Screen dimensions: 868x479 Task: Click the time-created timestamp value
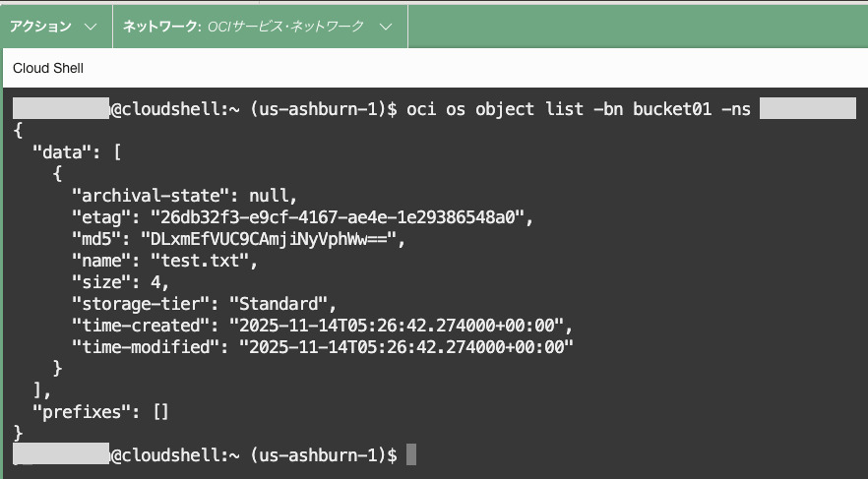point(401,326)
